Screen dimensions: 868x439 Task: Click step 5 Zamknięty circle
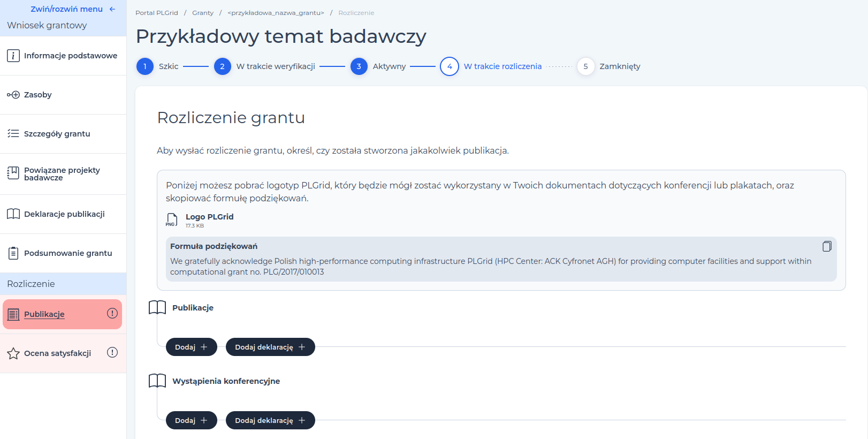pos(586,66)
